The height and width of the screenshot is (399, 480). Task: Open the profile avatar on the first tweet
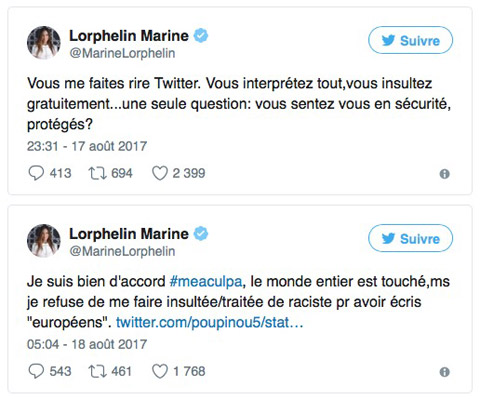[44, 43]
